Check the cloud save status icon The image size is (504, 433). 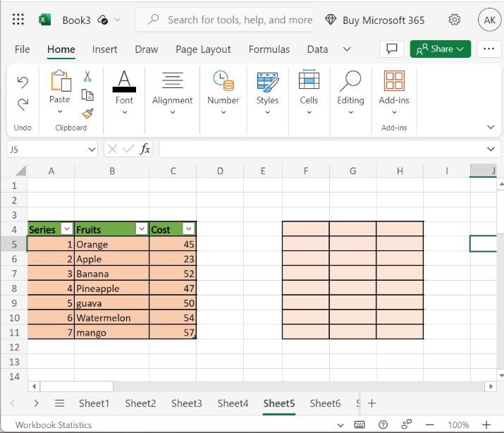(x=102, y=20)
